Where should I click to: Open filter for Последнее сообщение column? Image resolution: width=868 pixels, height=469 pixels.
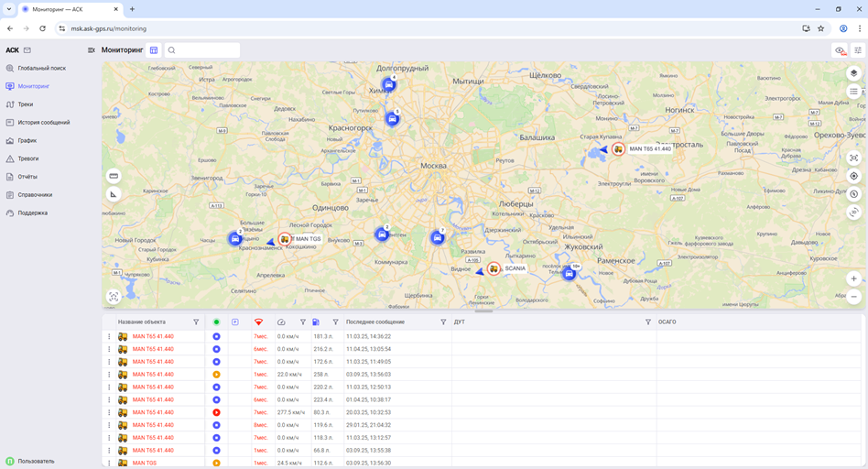443,322
